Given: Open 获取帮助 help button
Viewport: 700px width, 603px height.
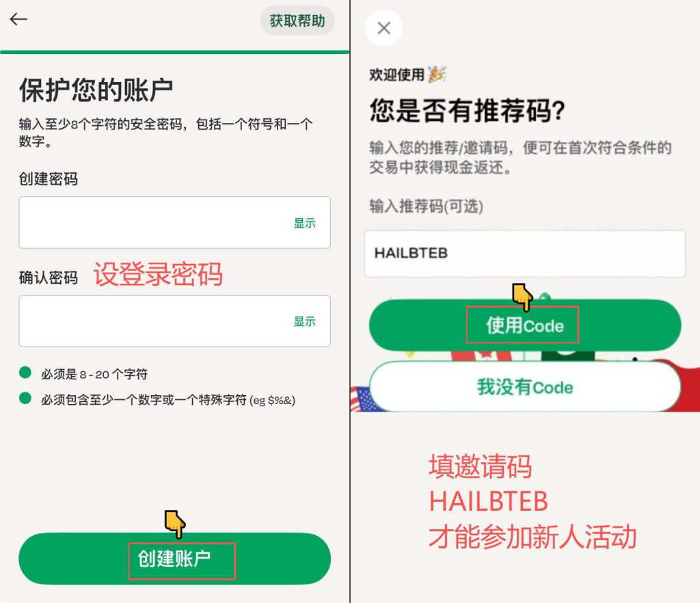Looking at the screenshot, I should [297, 21].
